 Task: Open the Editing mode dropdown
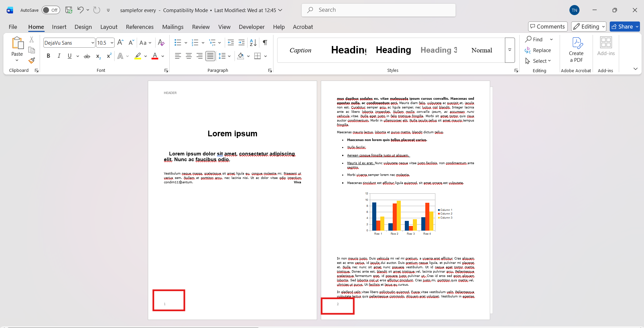pos(589,27)
